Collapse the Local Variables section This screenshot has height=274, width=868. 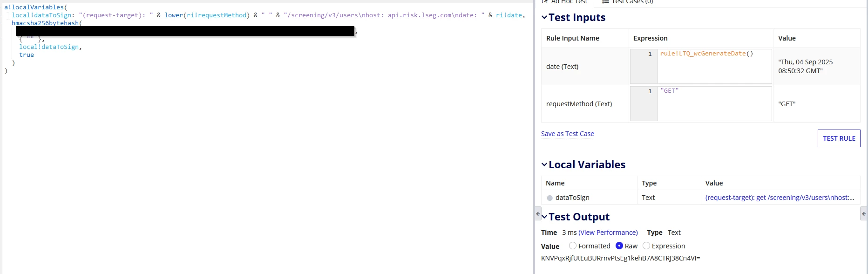tap(544, 164)
